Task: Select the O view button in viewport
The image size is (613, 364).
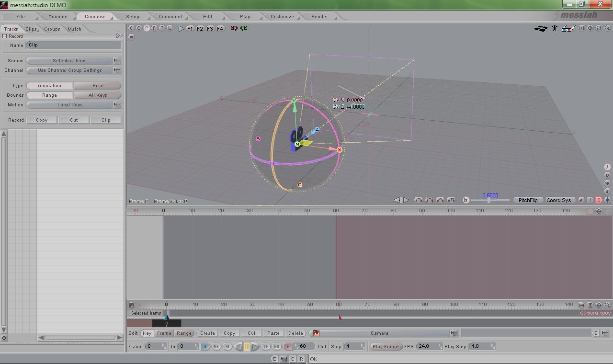Action: 139,28
